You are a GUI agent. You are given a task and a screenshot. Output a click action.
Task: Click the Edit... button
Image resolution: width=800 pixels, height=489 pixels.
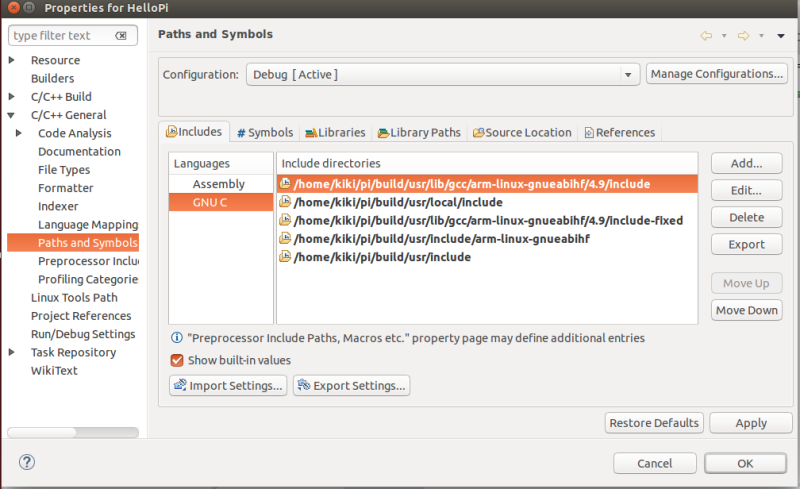pos(746,190)
